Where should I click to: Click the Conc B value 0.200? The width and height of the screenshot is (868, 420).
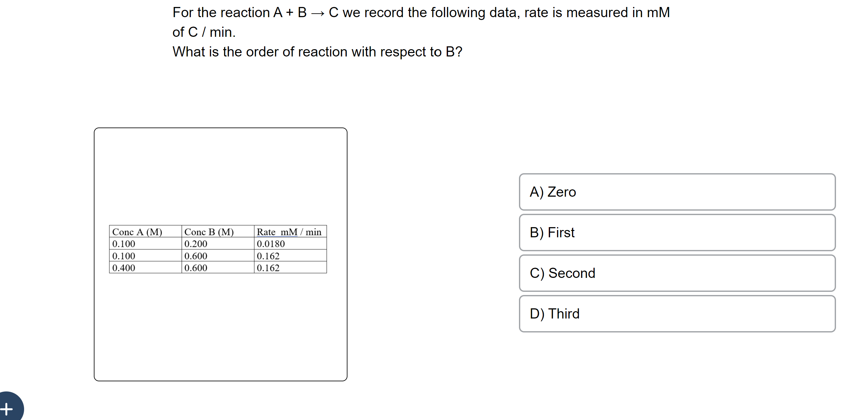(196, 244)
